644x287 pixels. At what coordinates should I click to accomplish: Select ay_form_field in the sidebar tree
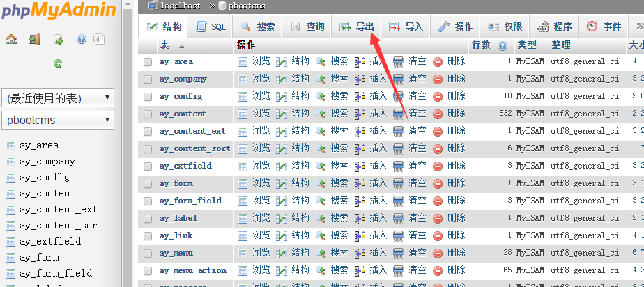56,274
